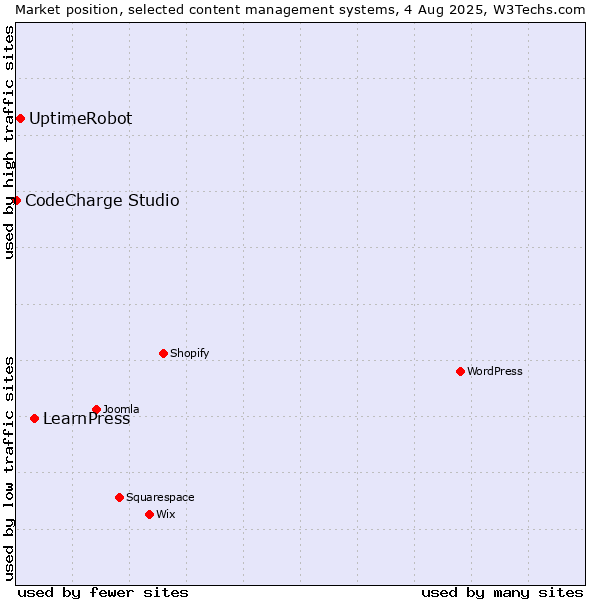Click the Joomla red data point

pyautogui.click(x=96, y=409)
